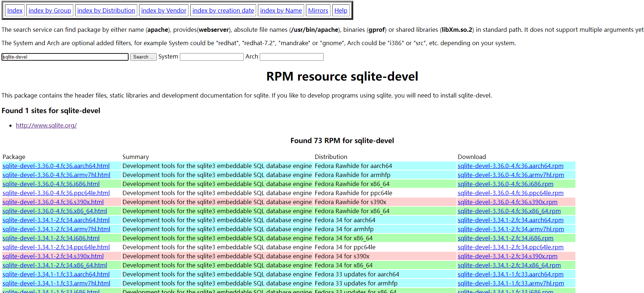The image size is (644, 293).
Task: Download sqlite-devel-3.34.1-2.fc34.x86_64.rpm
Action: tap(509, 265)
